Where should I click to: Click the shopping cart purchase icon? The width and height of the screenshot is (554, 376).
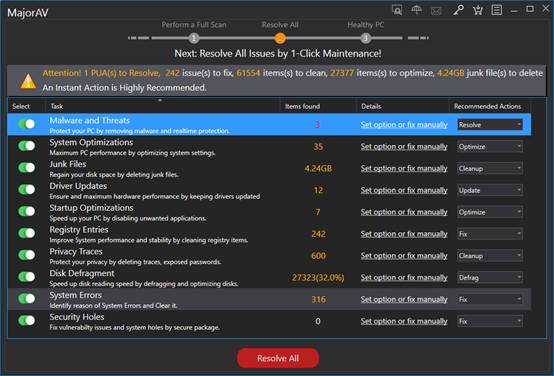(478, 10)
